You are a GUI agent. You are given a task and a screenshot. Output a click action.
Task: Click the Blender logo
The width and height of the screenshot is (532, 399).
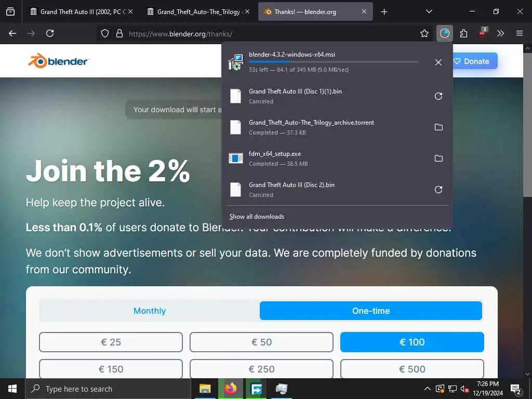point(58,61)
